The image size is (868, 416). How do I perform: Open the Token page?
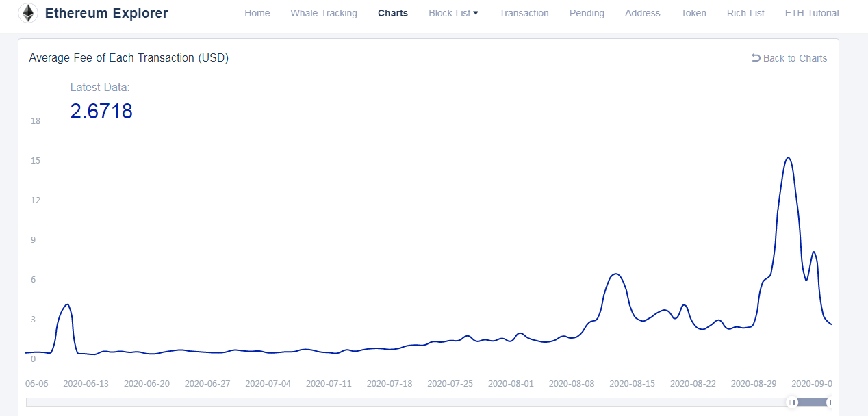point(693,13)
